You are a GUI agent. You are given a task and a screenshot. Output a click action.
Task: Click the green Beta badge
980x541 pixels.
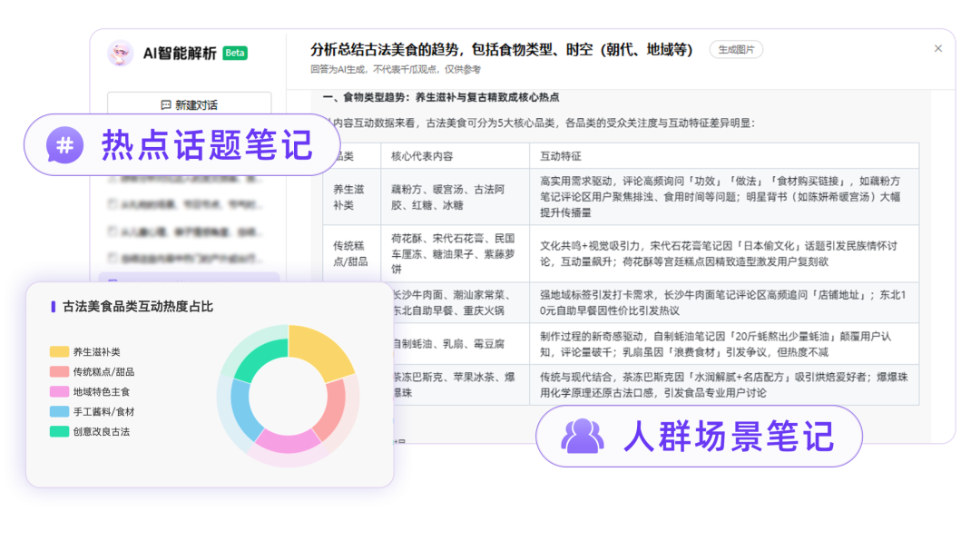[235, 54]
